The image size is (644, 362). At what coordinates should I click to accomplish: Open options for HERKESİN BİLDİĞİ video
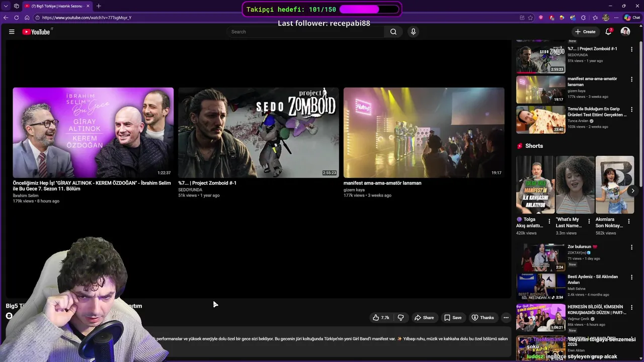pyautogui.click(x=631, y=307)
